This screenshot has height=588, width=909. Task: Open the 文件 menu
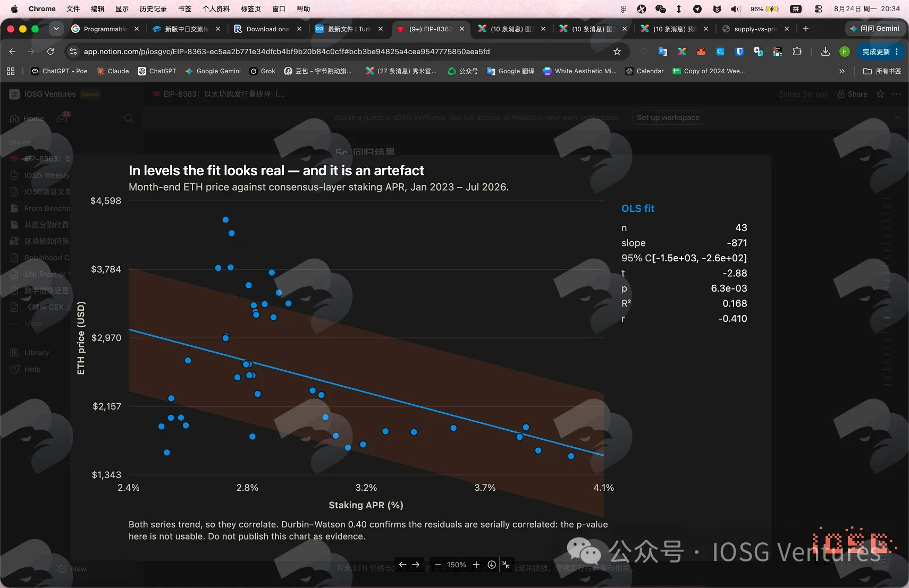tap(73, 9)
